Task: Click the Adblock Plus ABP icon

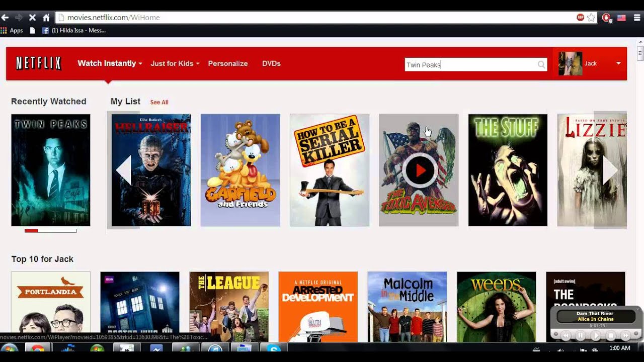Action: click(x=581, y=18)
